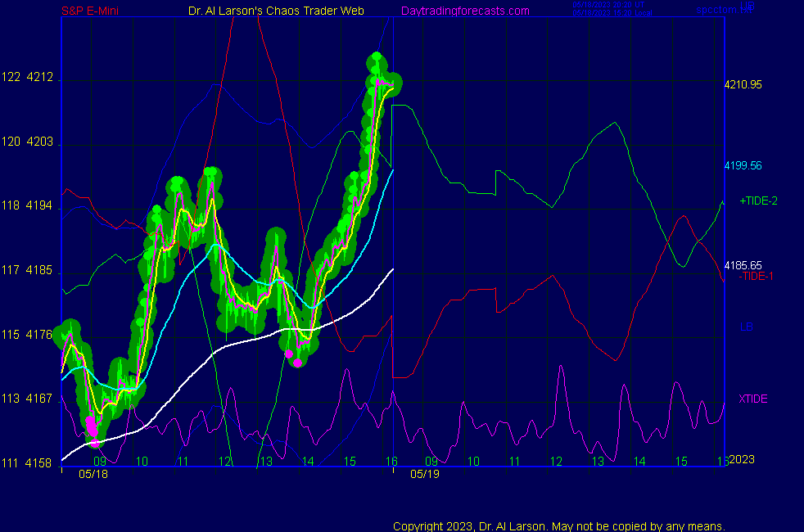Select the '-TIDE-1' red legend label

(756, 277)
